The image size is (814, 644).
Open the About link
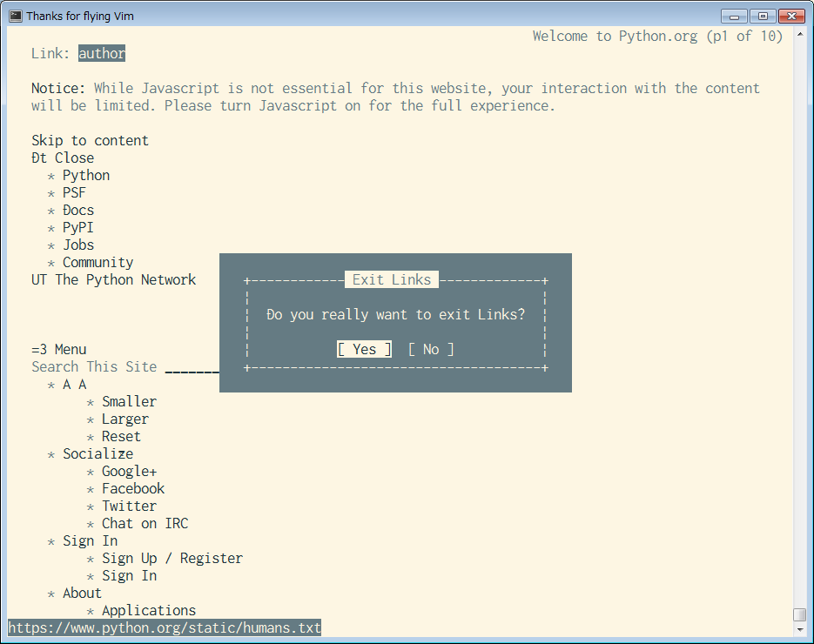pyautogui.click(x=82, y=593)
